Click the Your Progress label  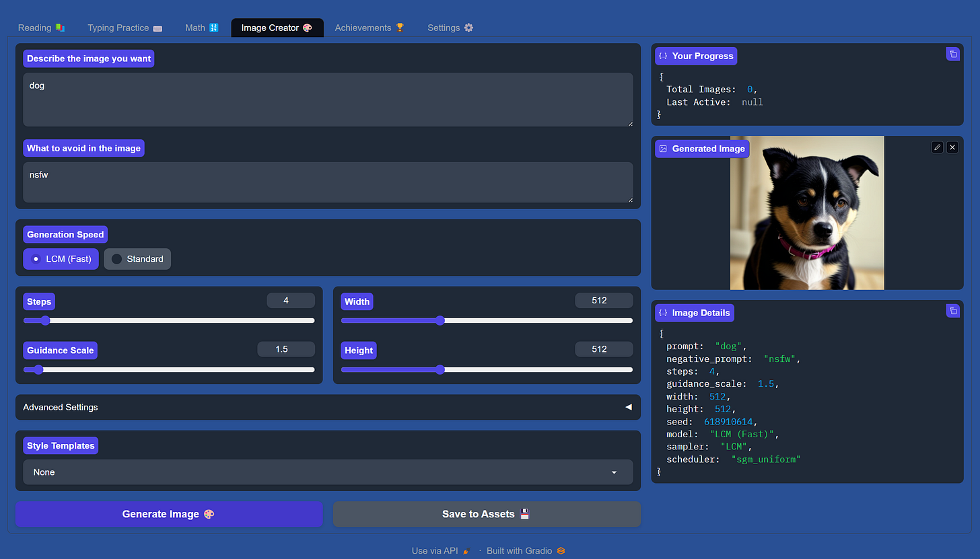pyautogui.click(x=696, y=56)
